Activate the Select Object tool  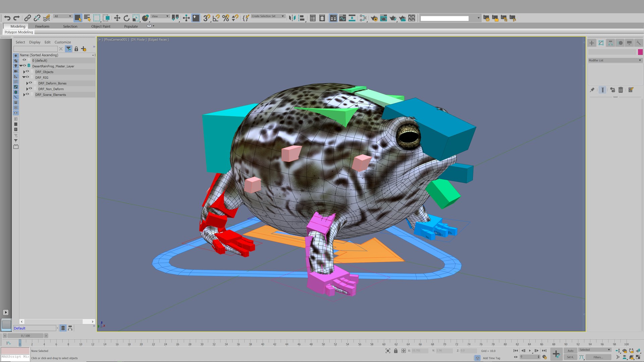(78, 18)
